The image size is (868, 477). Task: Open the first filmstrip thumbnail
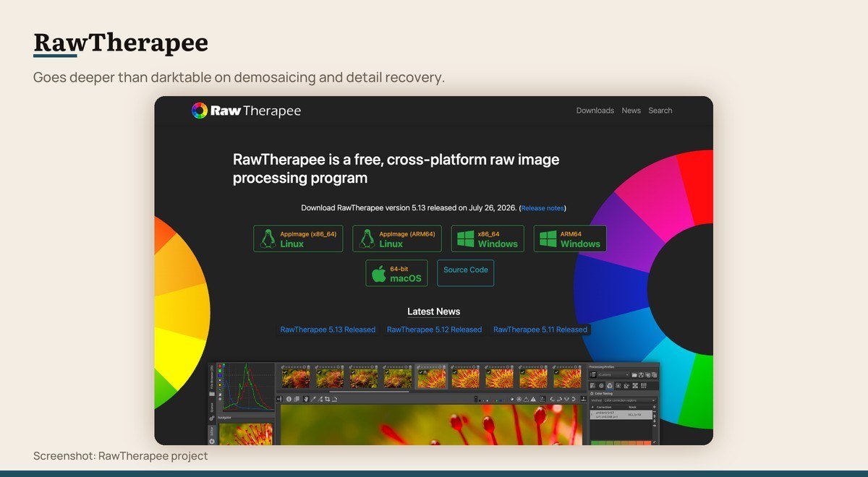296,379
